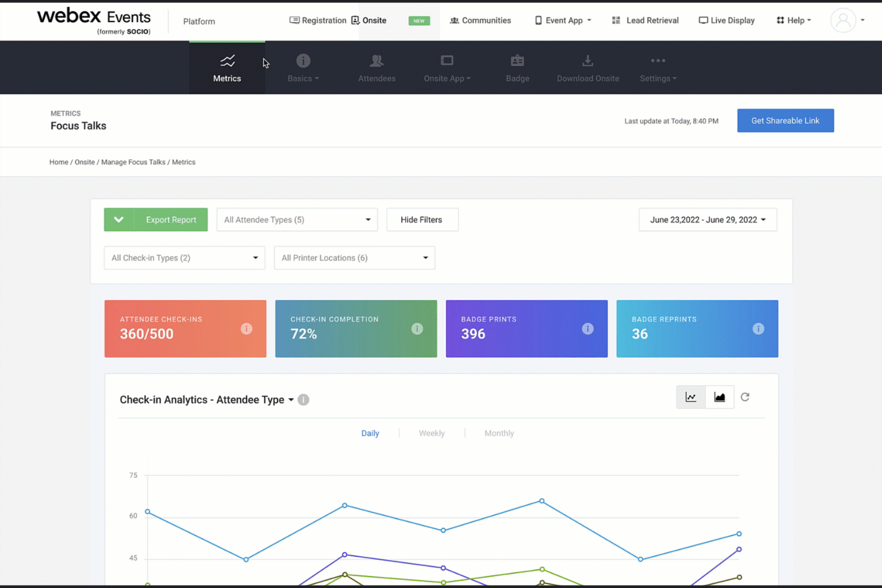
Task: Open the Badge tab
Action: 517,68
